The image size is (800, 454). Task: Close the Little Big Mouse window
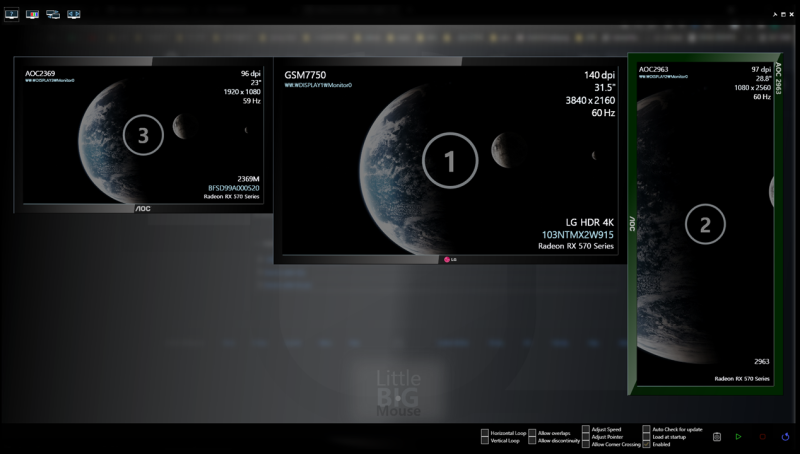(792, 15)
